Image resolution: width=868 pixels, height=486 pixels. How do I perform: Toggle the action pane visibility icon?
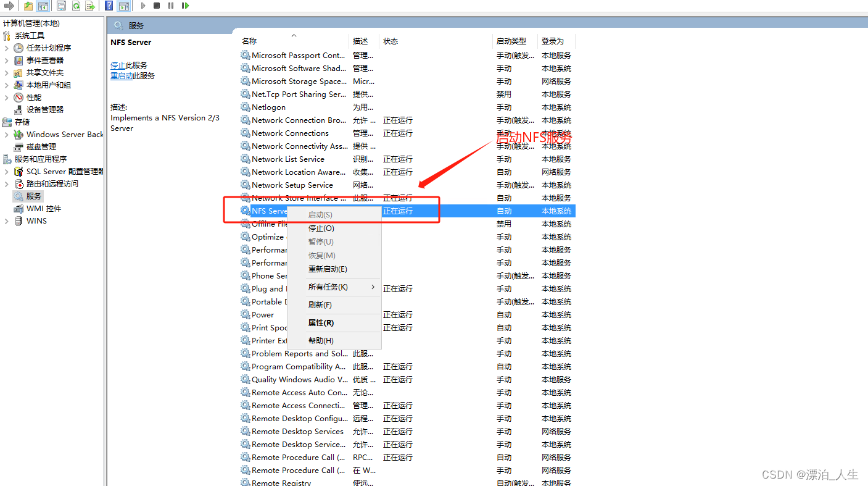124,6
